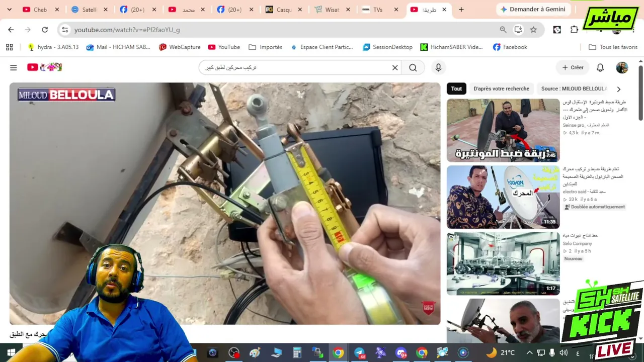Open the Selo Company 1:17 video thumbnail
The image size is (644, 362).
pos(503,263)
